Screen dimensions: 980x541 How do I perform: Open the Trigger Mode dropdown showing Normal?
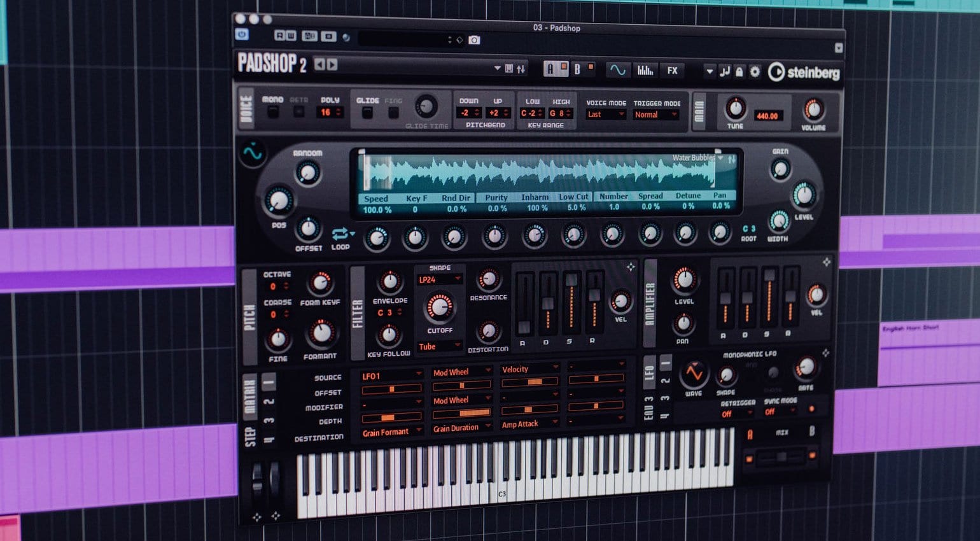656,115
